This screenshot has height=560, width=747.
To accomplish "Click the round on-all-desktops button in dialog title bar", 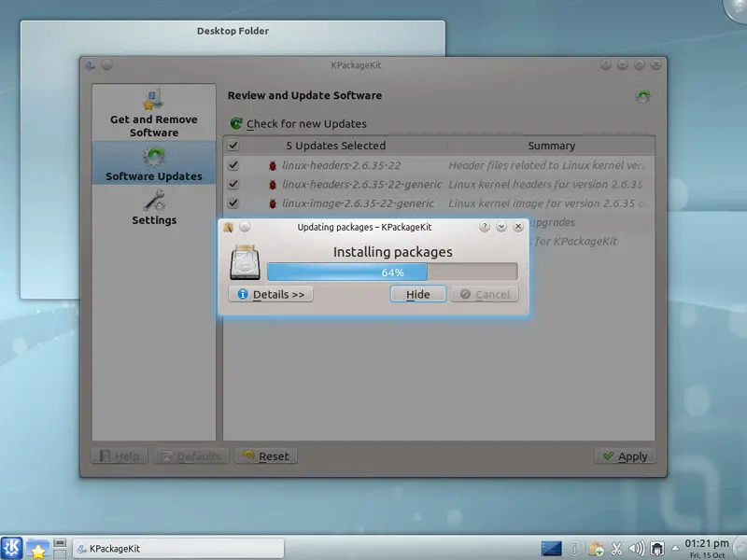I will 245,227.
